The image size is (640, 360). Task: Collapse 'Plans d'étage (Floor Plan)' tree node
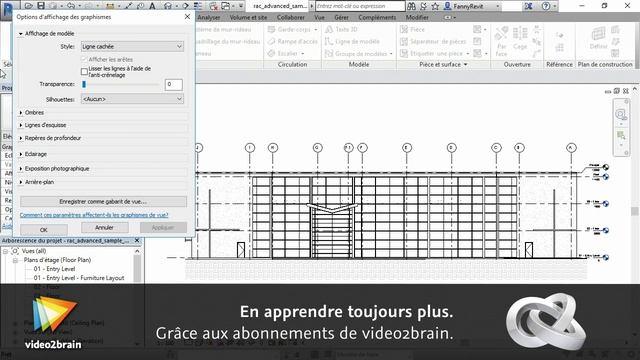(x=15, y=260)
